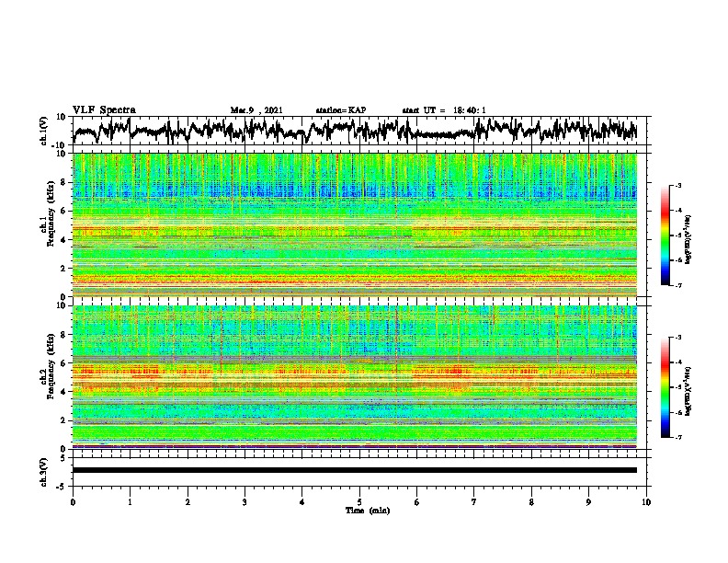Click time axis tick label "9"

point(588,502)
